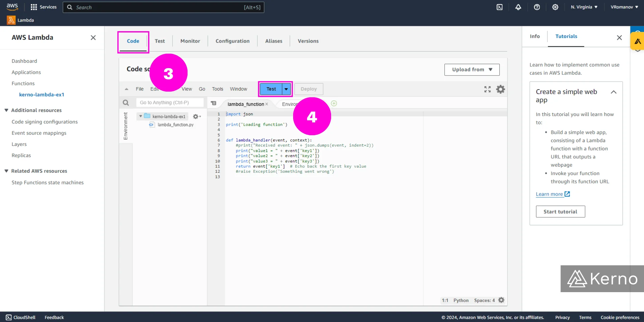Screen dimensions: 644x322
Task: Click the AWS logo home icon
Action: point(12,7)
